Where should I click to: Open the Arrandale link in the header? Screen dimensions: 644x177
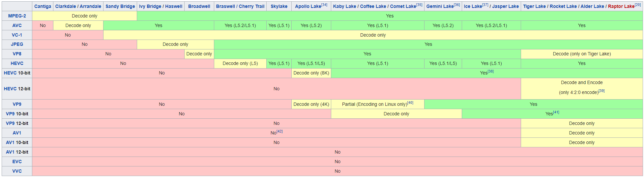pos(90,6)
